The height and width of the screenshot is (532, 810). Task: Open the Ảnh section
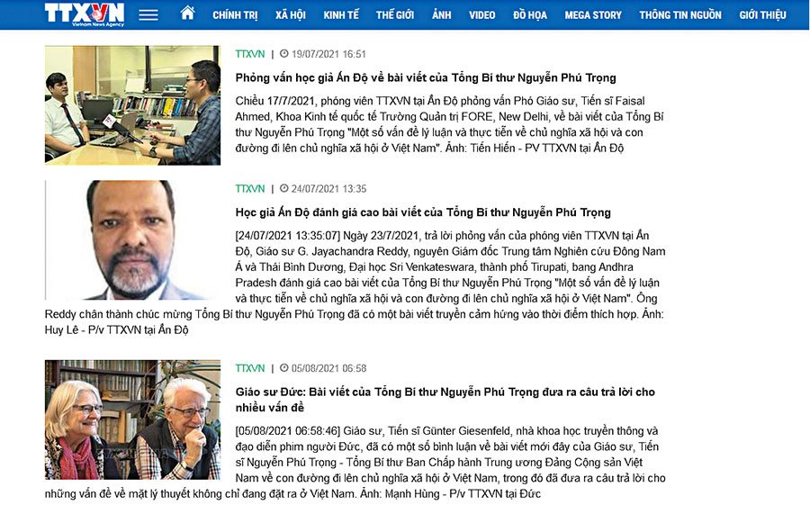click(x=441, y=15)
